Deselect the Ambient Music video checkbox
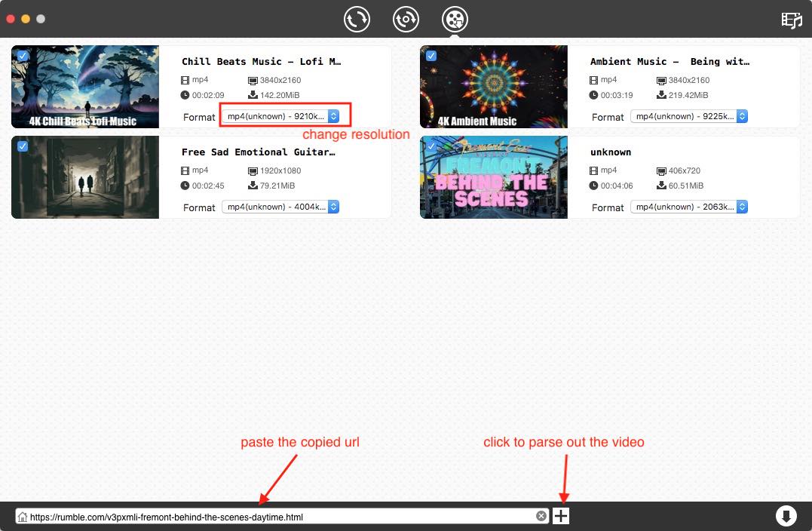Image resolution: width=812 pixels, height=531 pixels. [x=431, y=55]
